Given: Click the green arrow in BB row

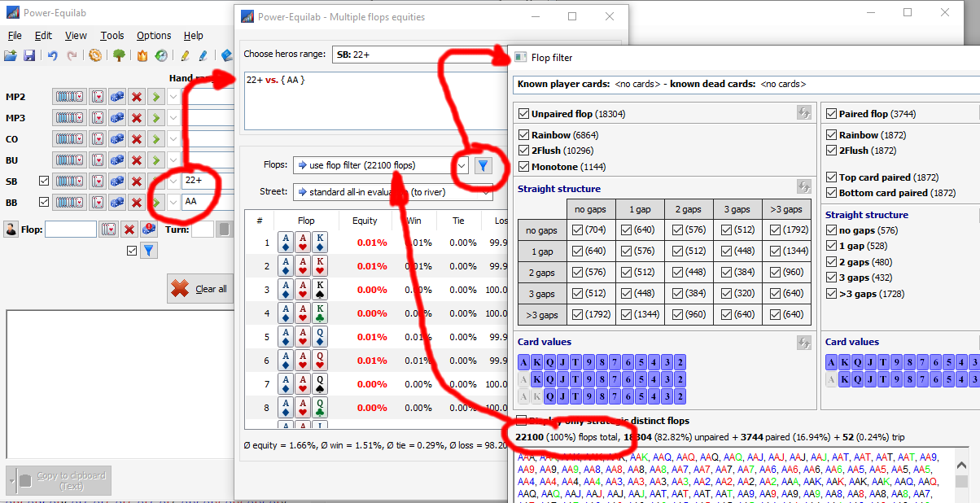Looking at the screenshot, I should [x=156, y=201].
